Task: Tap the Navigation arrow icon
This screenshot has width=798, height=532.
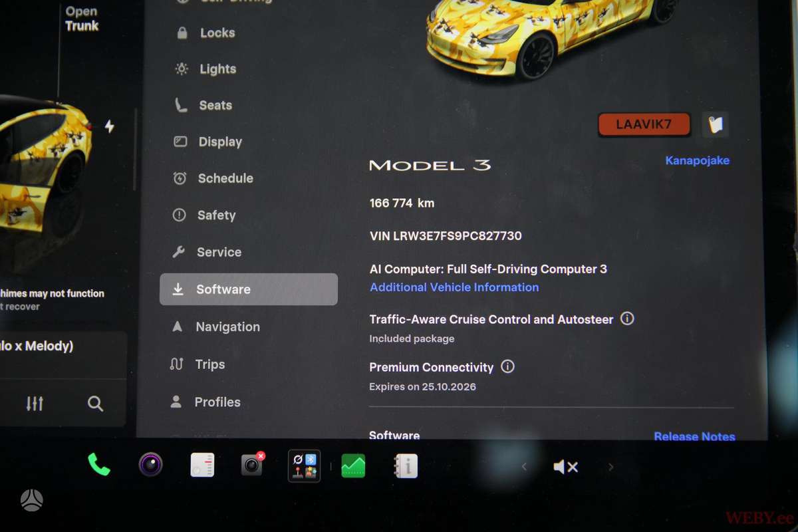Action: coord(177,327)
